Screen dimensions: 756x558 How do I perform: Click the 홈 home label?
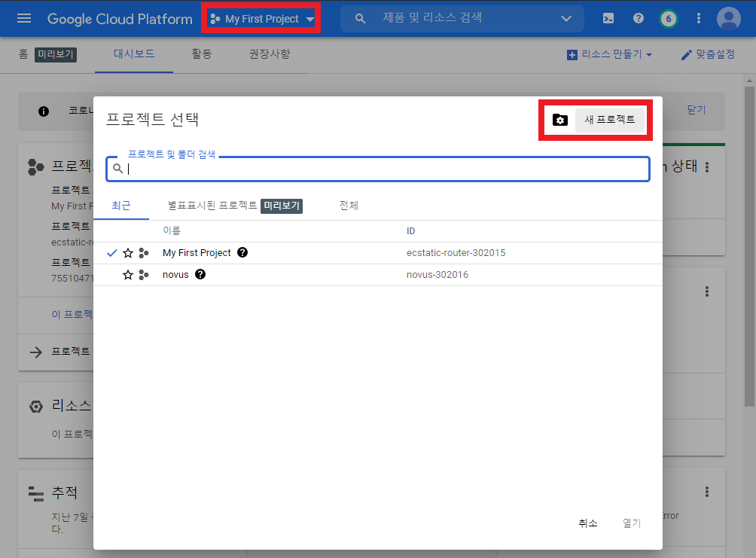23,54
